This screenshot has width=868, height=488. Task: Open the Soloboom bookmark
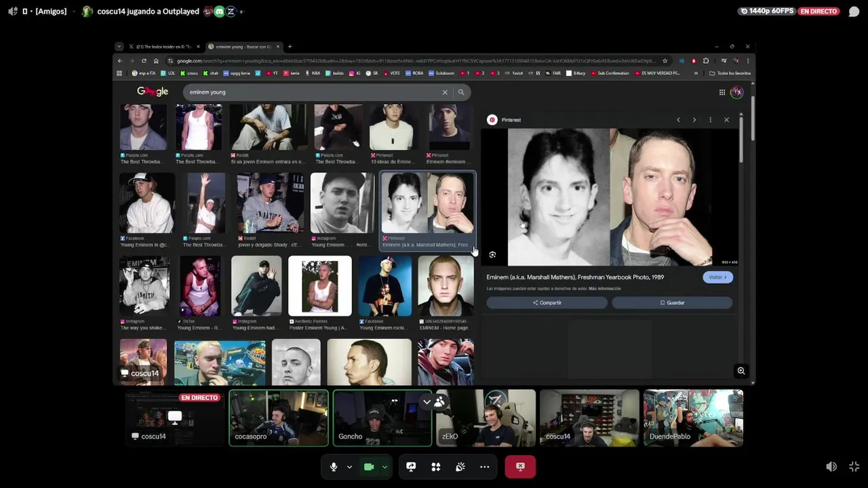(x=441, y=73)
